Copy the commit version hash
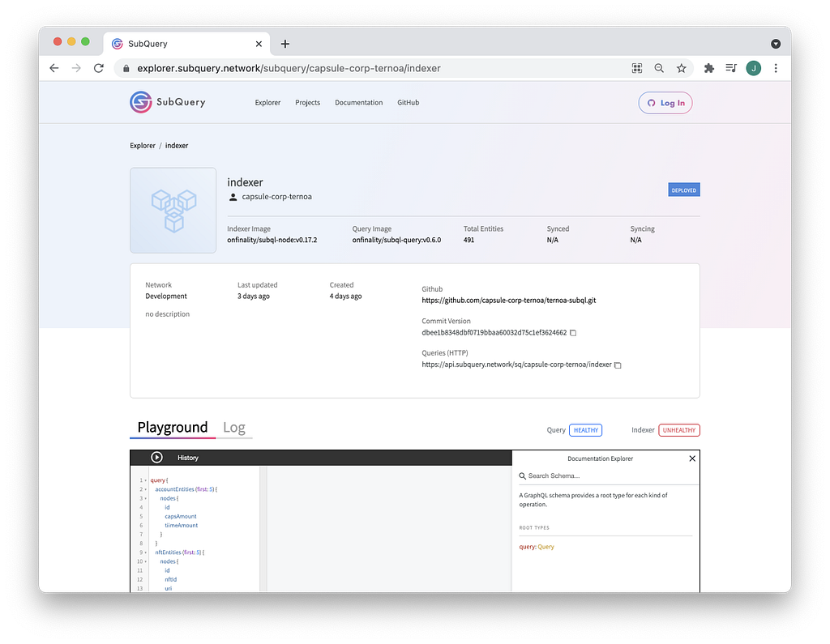The height and width of the screenshot is (644, 830). tap(573, 333)
